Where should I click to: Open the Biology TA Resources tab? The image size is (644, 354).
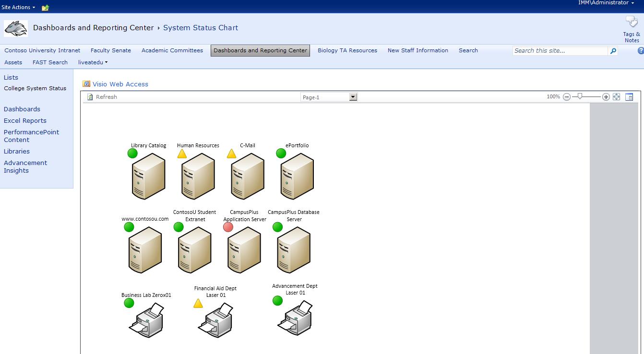coord(347,50)
